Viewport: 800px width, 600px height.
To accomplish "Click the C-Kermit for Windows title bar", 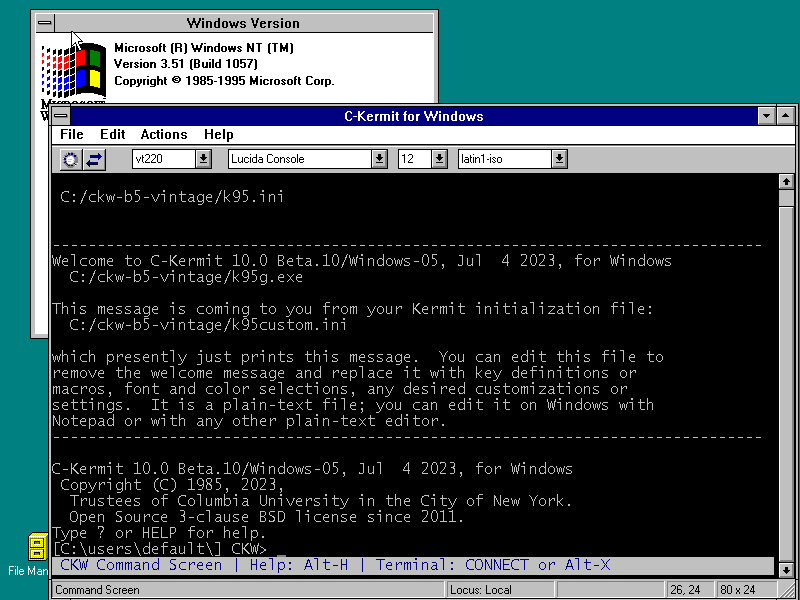I will tap(413, 116).
